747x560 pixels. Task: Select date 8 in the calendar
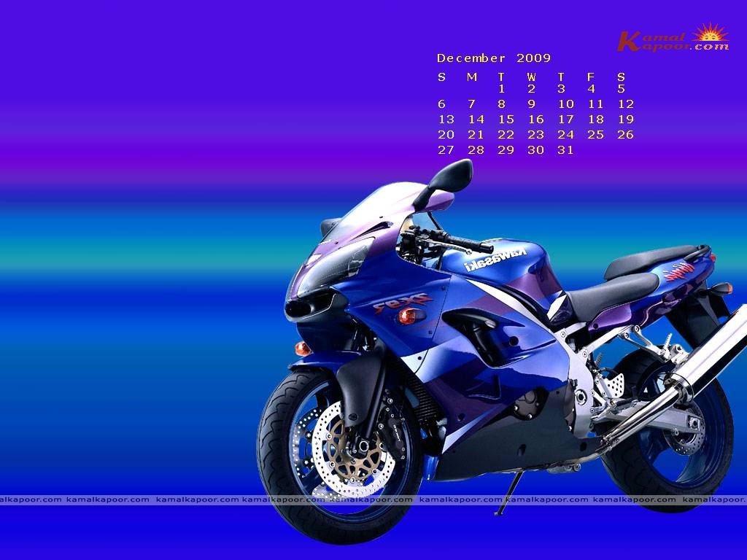[x=502, y=104]
